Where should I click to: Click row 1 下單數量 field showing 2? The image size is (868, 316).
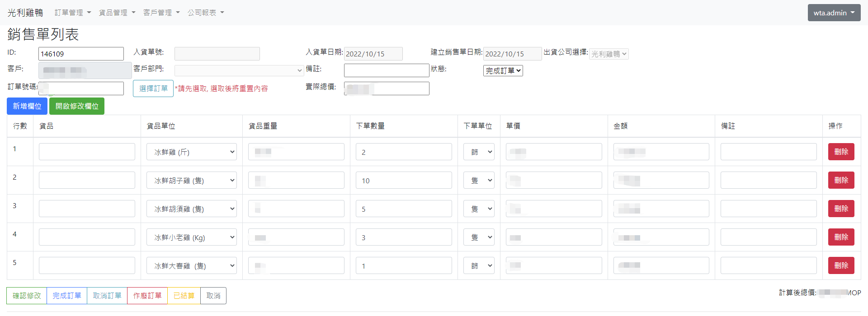point(404,152)
